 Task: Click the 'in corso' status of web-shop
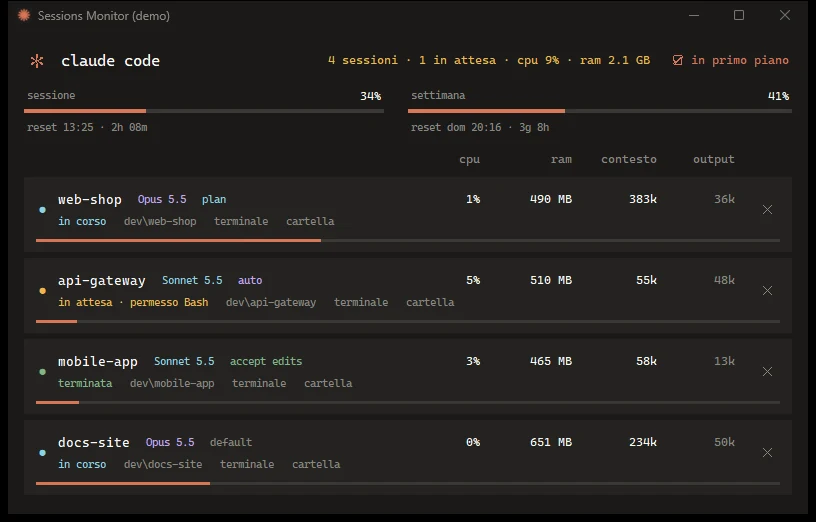(x=82, y=221)
